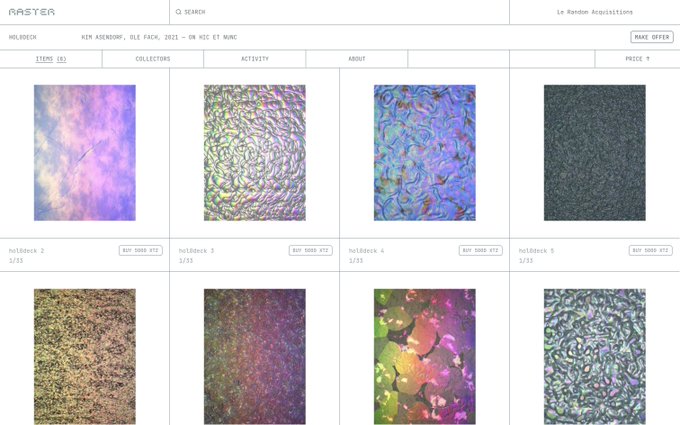Screen dimensions: 680x425
Task: Buy hol0deck 5 for 5000 XTZ
Action: click(x=651, y=250)
